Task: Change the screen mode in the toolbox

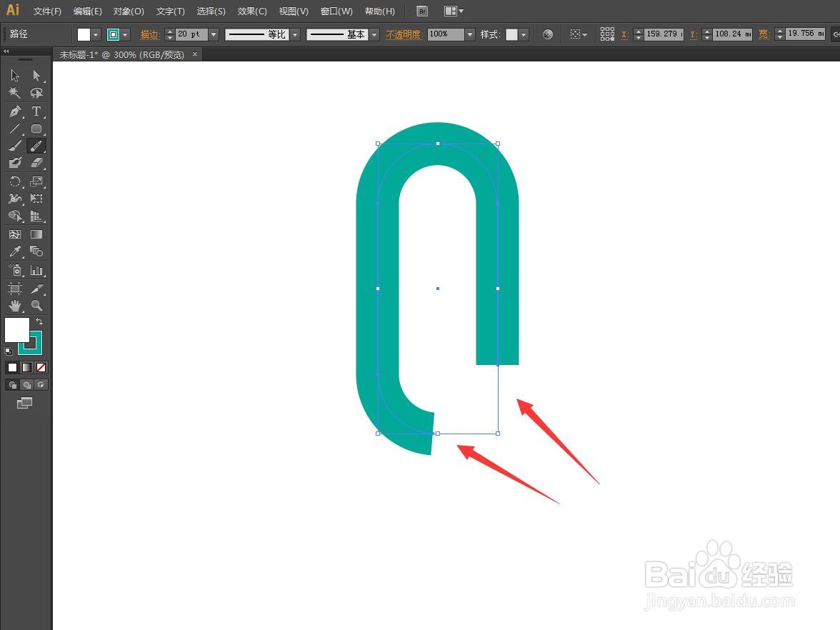Action: (24, 403)
